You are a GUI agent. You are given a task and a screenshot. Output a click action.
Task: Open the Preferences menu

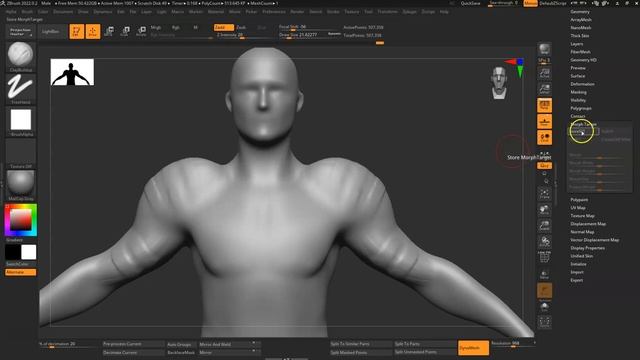point(274,12)
